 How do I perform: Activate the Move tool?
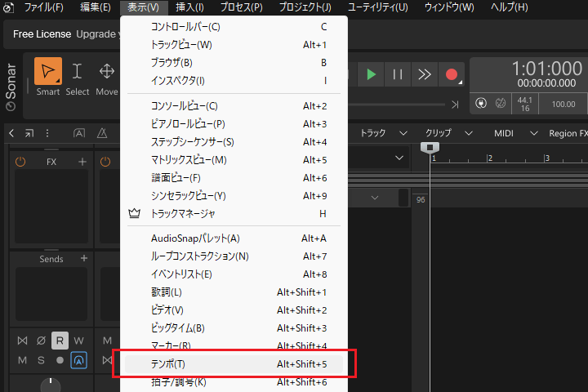tap(107, 72)
